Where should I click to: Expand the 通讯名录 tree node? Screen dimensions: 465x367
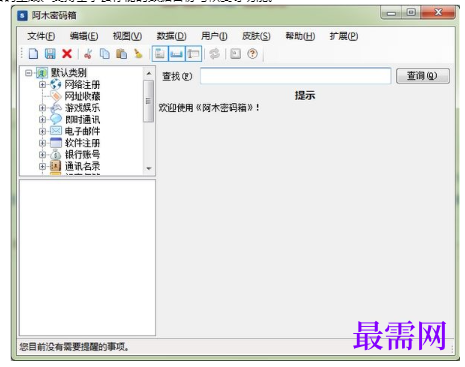pyautogui.click(x=42, y=166)
